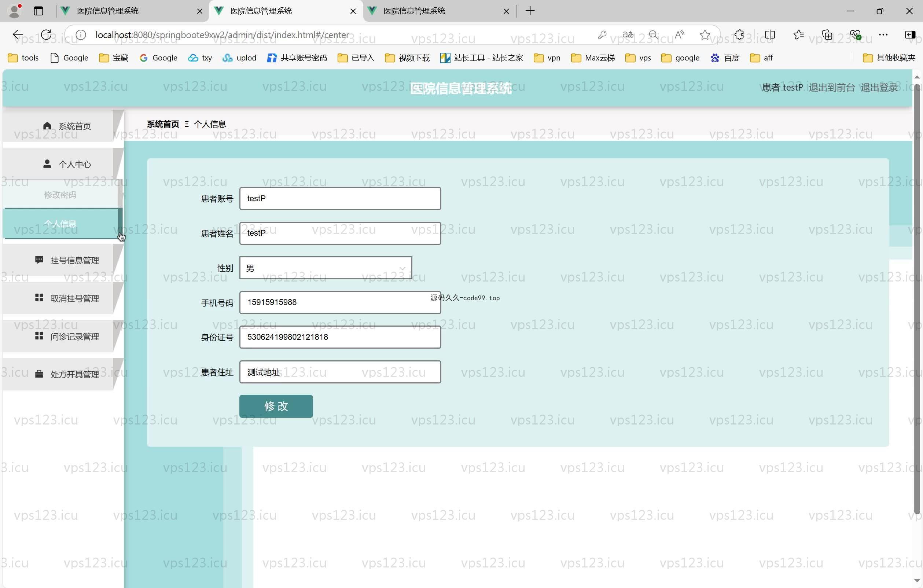Open the password key icon in address bar
The width and height of the screenshot is (923, 588).
point(602,35)
